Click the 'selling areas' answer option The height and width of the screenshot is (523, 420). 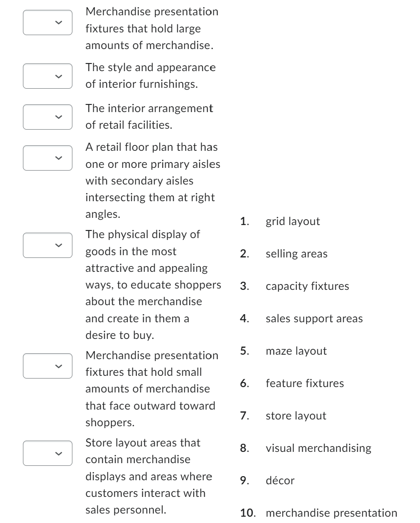point(296,254)
